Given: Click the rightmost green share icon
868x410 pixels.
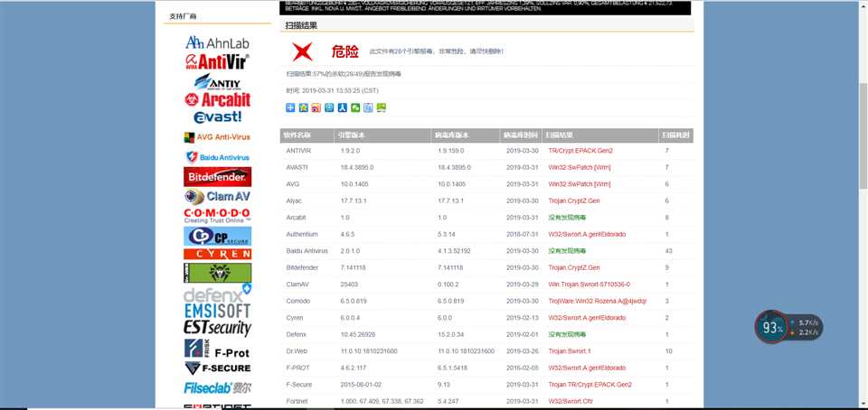Looking at the screenshot, I should [x=382, y=107].
